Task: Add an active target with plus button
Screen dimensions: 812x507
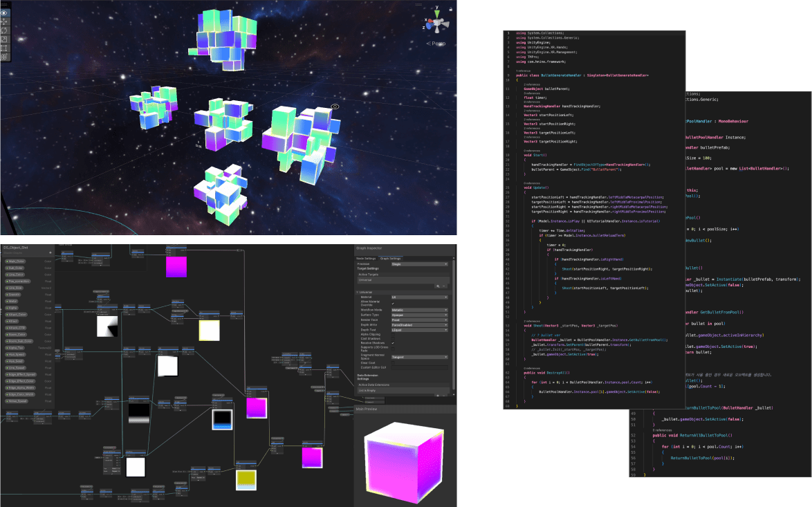Action: pyautogui.click(x=436, y=285)
